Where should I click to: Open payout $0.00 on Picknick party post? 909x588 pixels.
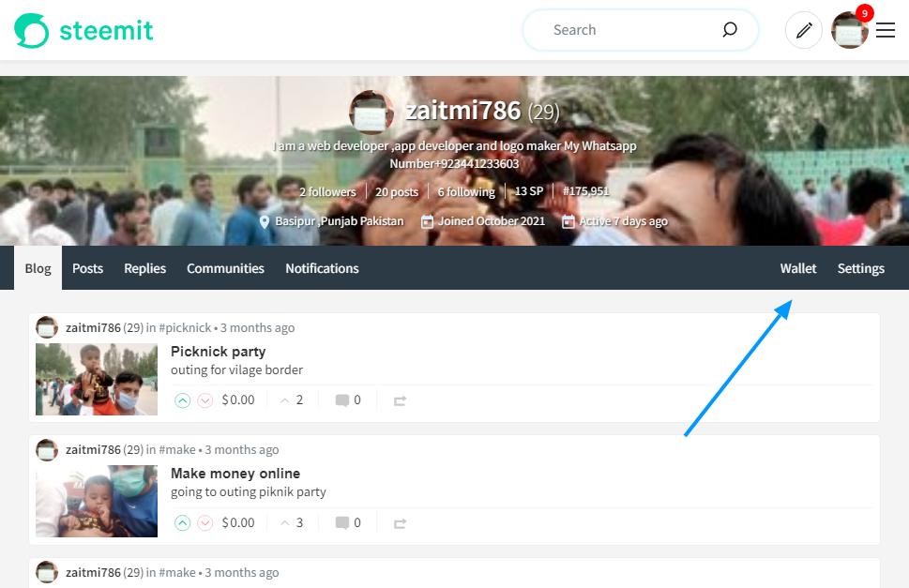(x=238, y=400)
